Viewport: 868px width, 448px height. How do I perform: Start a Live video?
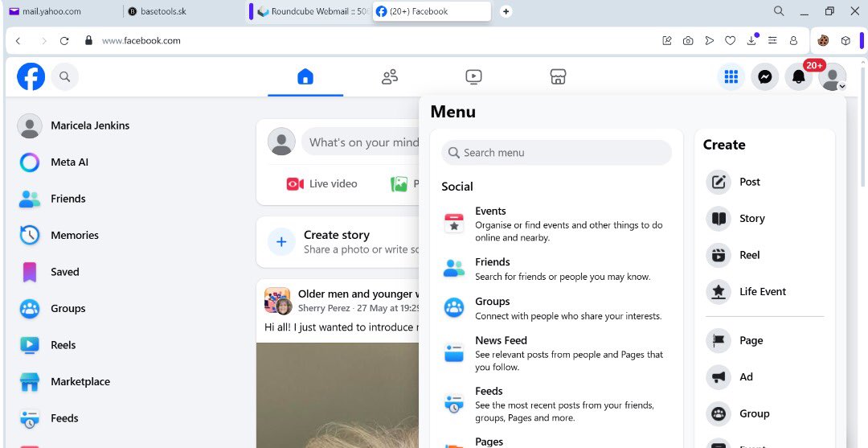(322, 184)
